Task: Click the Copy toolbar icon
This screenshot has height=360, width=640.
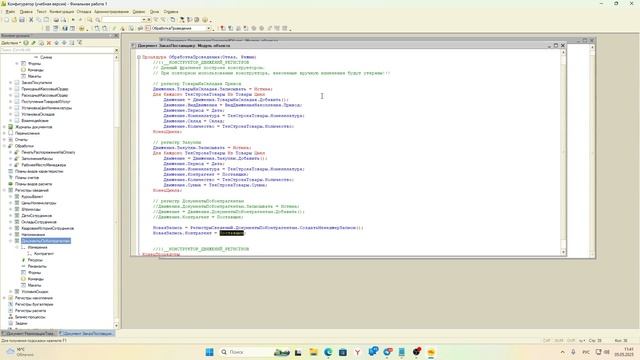Action: 39,20
